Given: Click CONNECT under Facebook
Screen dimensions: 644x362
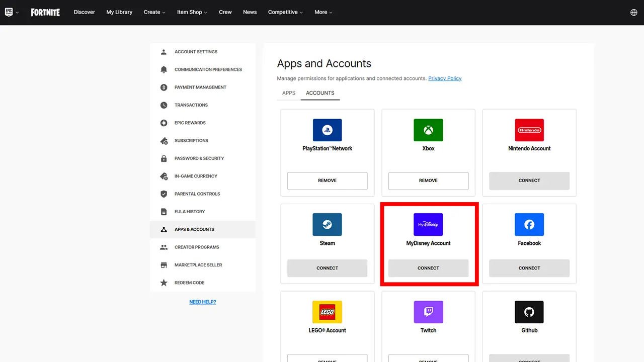Looking at the screenshot, I should pyautogui.click(x=529, y=268).
